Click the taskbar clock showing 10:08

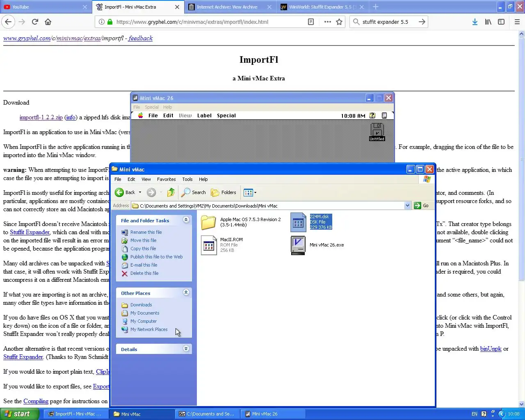[x=514, y=414]
